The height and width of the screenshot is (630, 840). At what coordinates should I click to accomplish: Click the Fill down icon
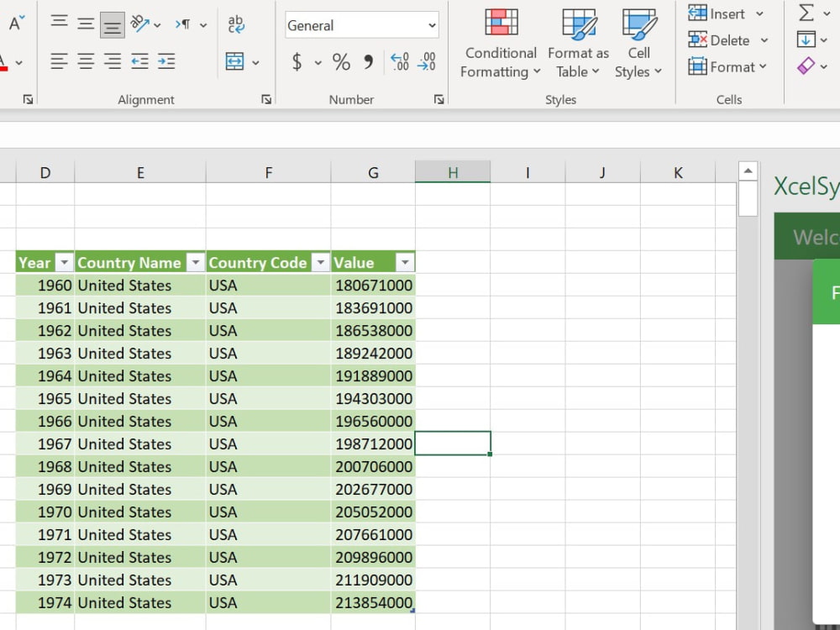point(806,39)
